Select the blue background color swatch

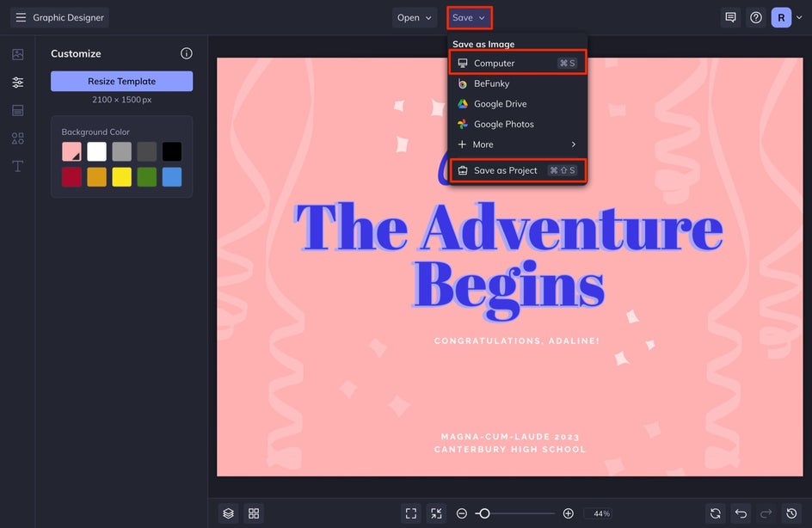[x=172, y=176]
